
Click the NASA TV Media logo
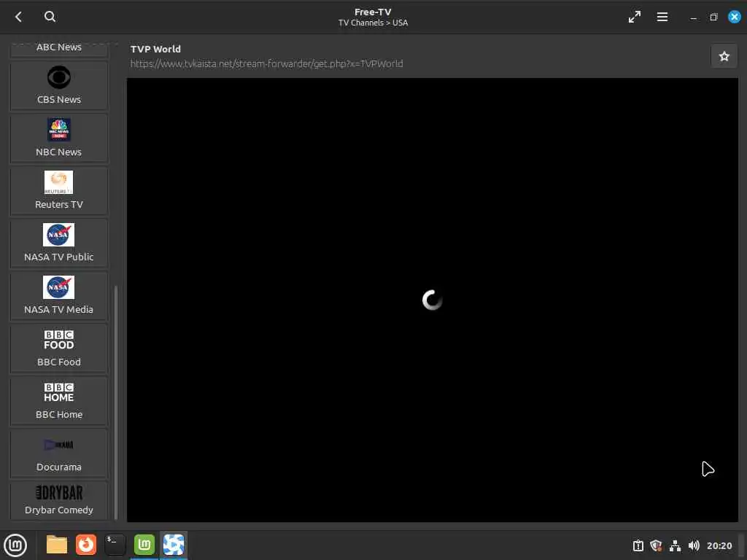pos(58,287)
